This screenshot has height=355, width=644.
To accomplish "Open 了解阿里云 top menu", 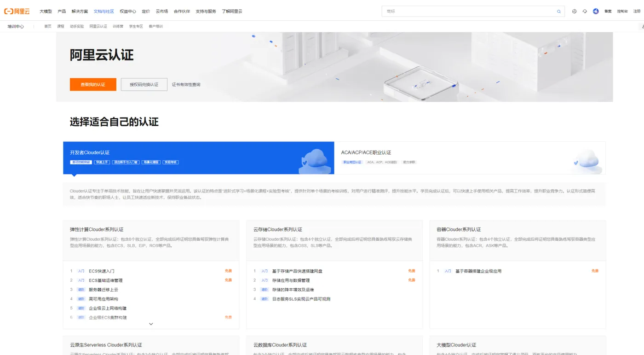I will [x=232, y=12].
